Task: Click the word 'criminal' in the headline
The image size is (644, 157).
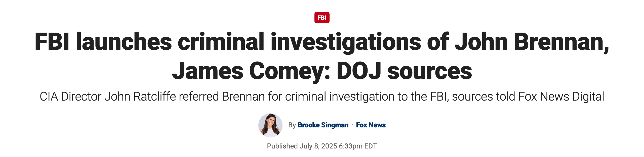Action: pos(221,41)
